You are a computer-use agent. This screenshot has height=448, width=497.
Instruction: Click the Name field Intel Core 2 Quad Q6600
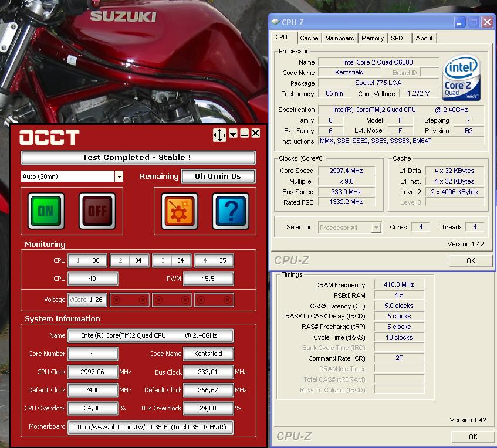378,62
